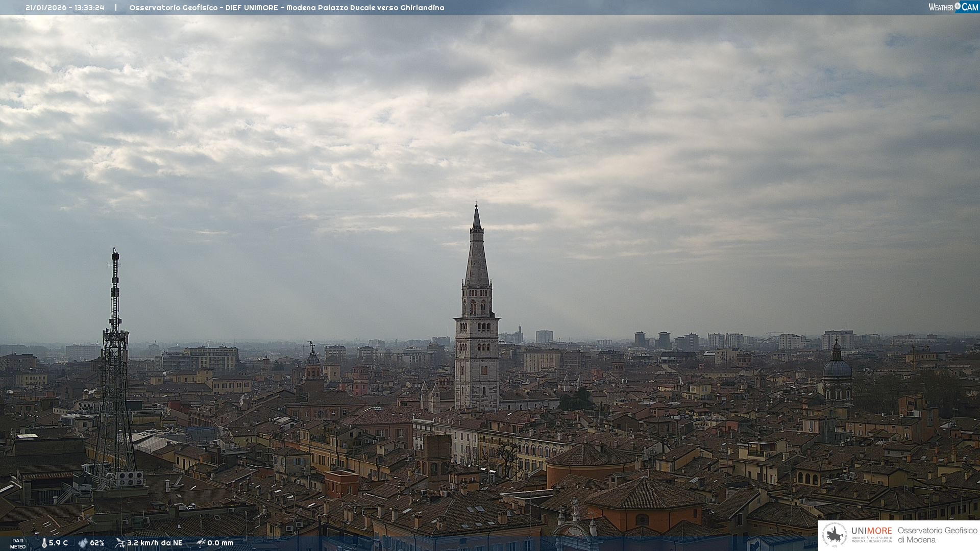980x551 pixels.
Task: Click the Osservatorio Geofisico di Modena text
Action: [937, 535]
